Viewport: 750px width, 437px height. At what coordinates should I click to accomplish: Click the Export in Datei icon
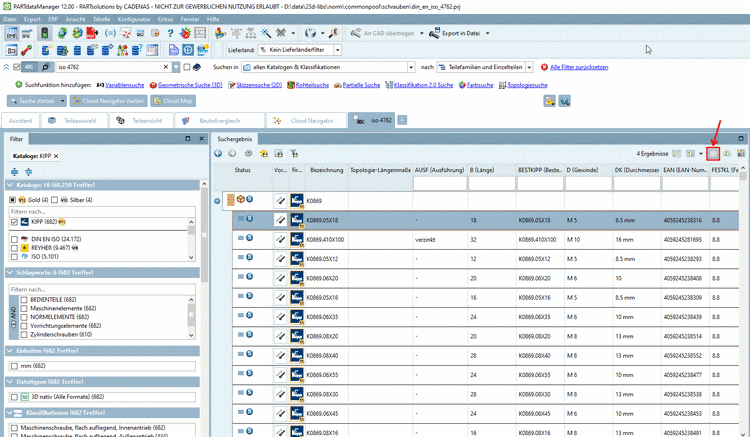click(435, 33)
